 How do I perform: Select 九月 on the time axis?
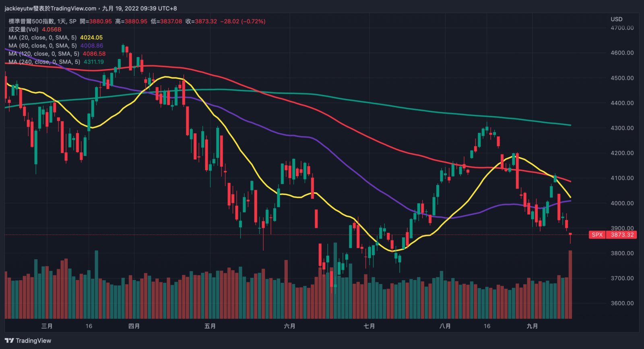[x=532, y=326]
